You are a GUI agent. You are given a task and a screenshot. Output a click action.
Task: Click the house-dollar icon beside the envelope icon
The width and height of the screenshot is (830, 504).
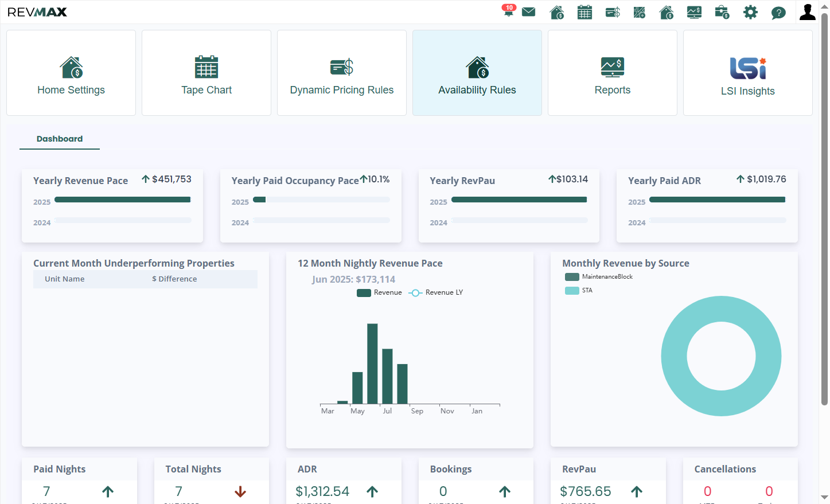[x=556, y=12]
